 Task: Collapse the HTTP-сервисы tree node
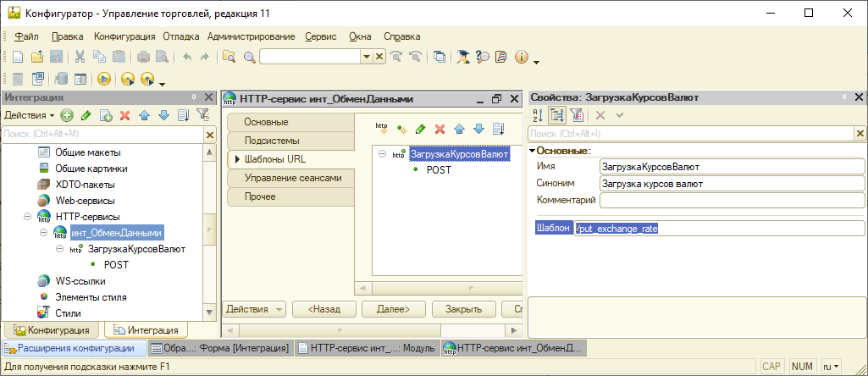[27, 217]
